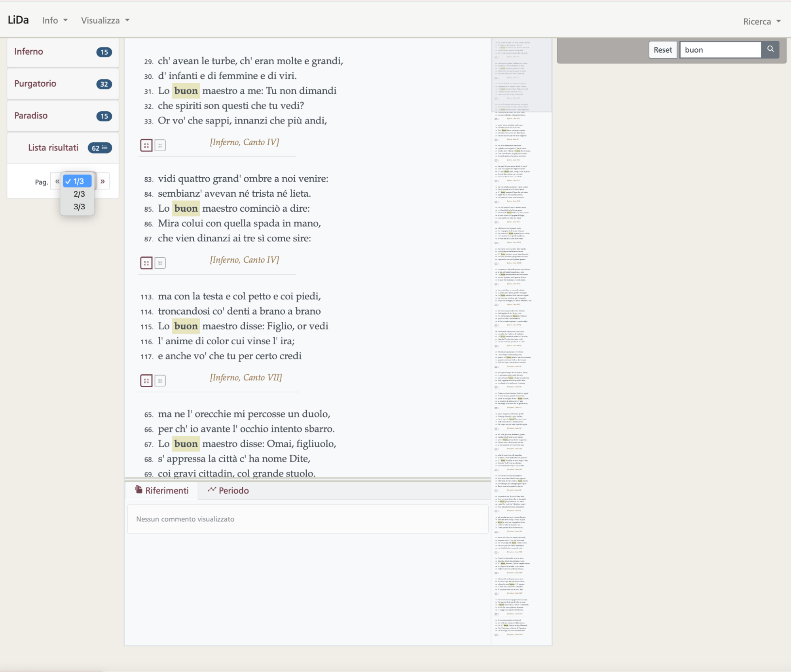This screenshot has width=791, height=672.
Task: Go to previous results page arrow
Action: pyautogui.click(x=57, y=181)
